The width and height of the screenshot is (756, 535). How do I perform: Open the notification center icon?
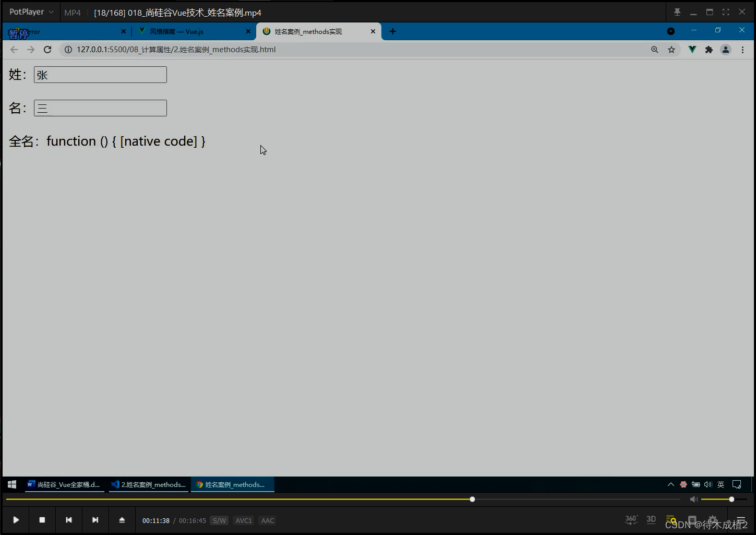pos(737,484)
